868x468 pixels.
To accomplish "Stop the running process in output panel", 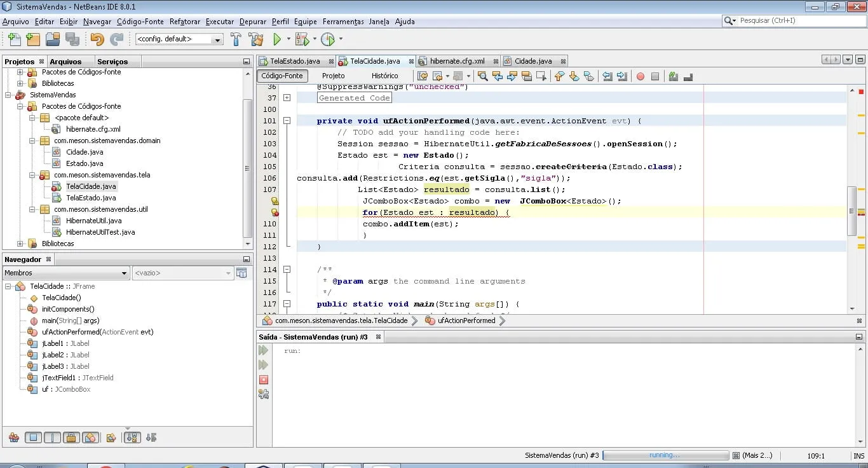I will point(264,380).
